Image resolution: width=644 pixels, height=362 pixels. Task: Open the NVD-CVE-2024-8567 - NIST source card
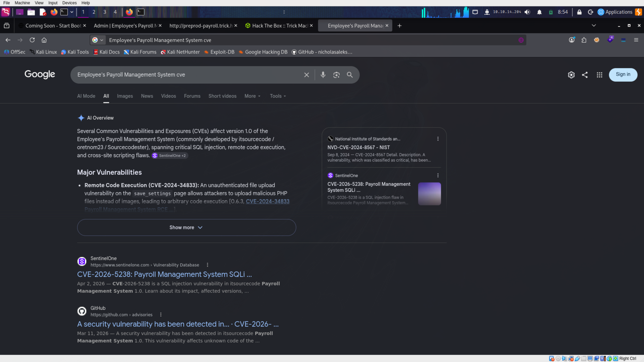point(358,147)
